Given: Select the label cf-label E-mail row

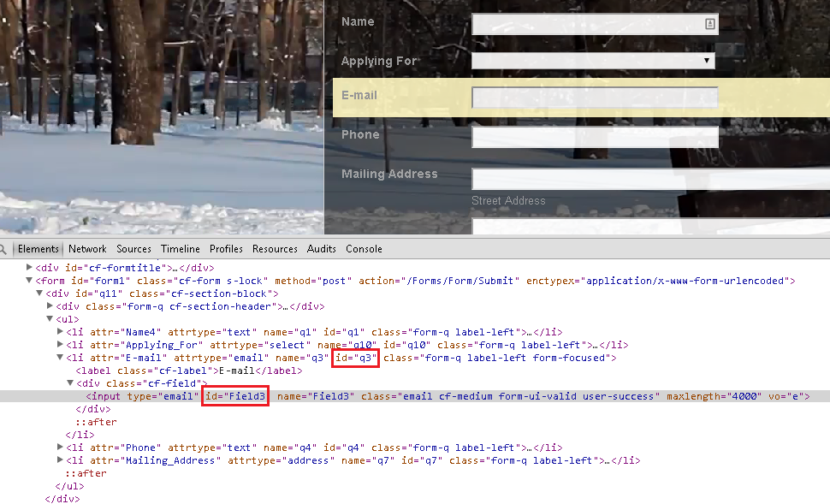Looking at the screenshot, I should tap(189, 371).
